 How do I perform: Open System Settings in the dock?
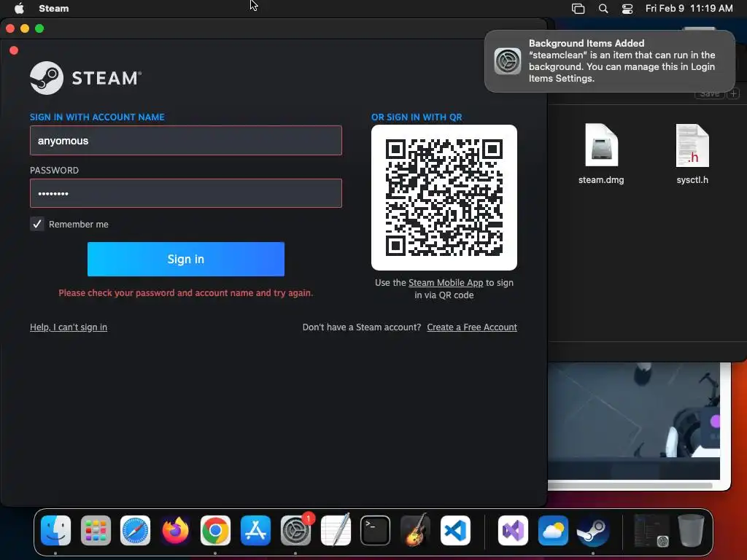click(x=295, y=530)
